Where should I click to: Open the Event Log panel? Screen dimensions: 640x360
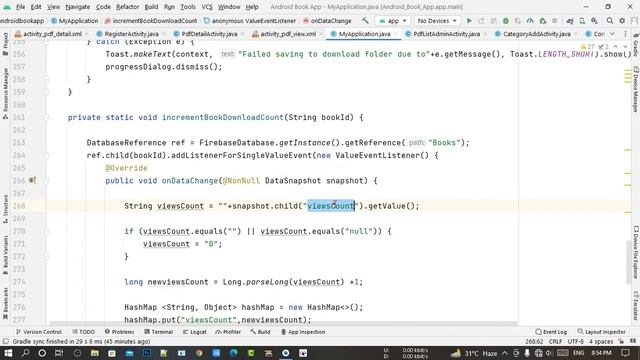tap(551, 332)
